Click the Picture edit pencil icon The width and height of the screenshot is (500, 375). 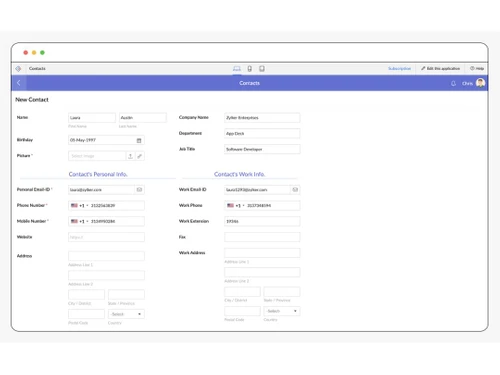[140, 156]
